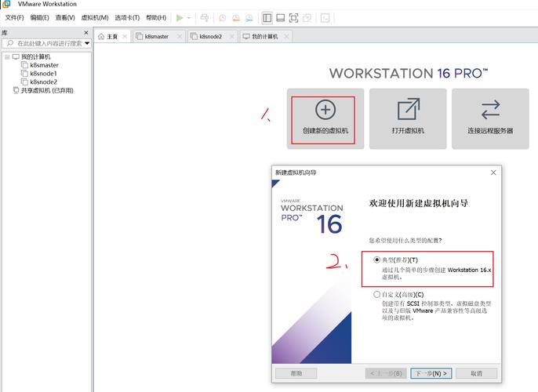Viewport: 538px width, 392px height.
Task: Close the 库 library panel
Action: pos(86,33)
